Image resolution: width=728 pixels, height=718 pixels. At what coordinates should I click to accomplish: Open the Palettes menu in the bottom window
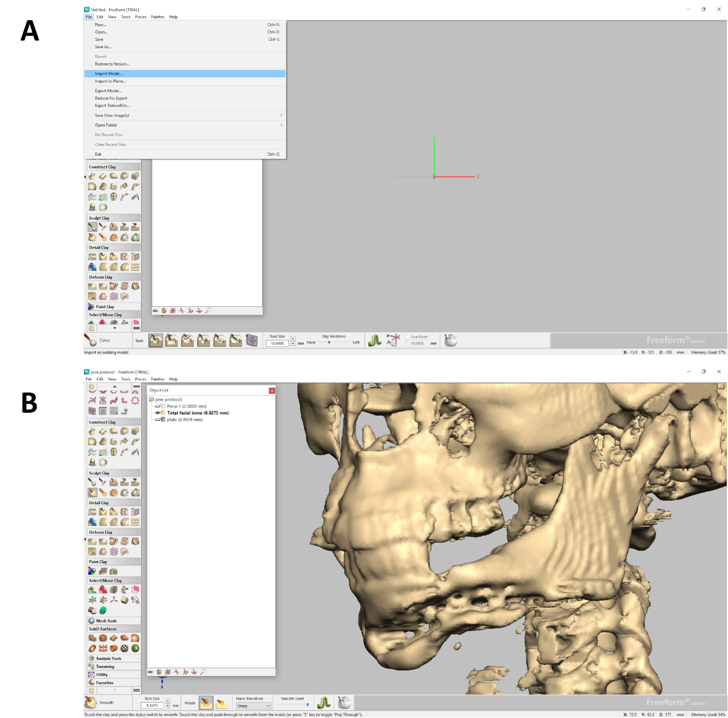(158, 379)
